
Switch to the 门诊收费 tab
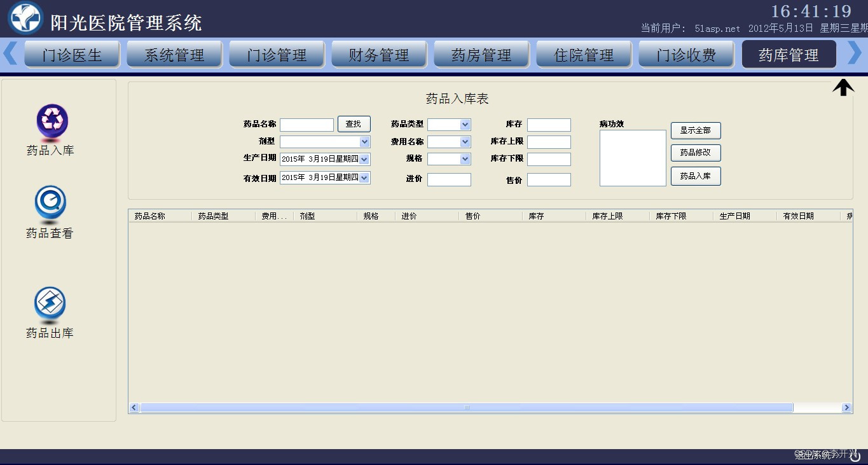tap(686, 55)
